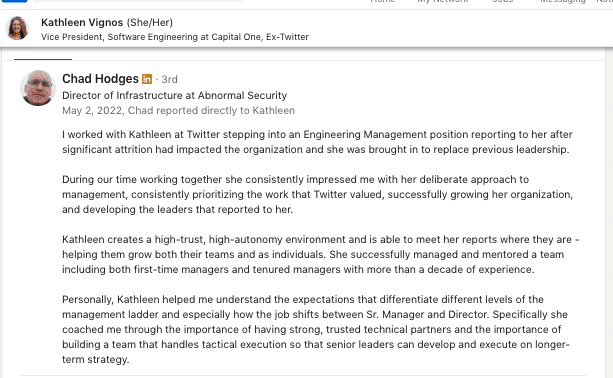Focus the search bar at the top
613x378 pixels.
[138, 1]
